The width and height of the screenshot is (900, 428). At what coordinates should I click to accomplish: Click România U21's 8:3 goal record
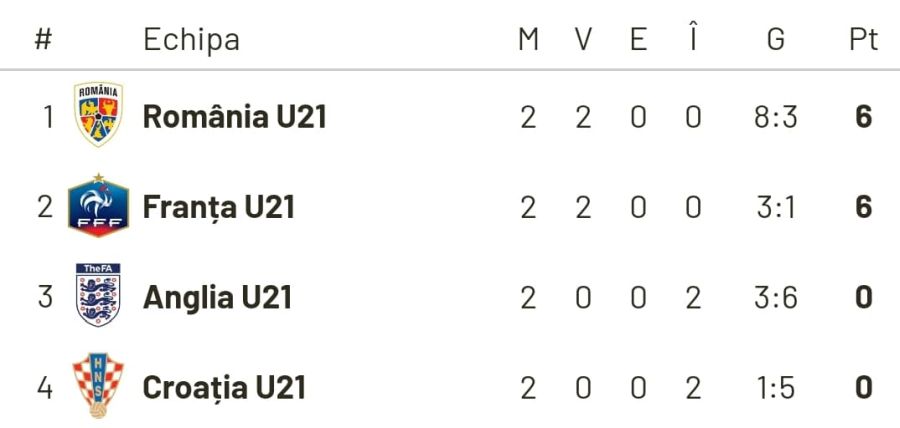775,117
